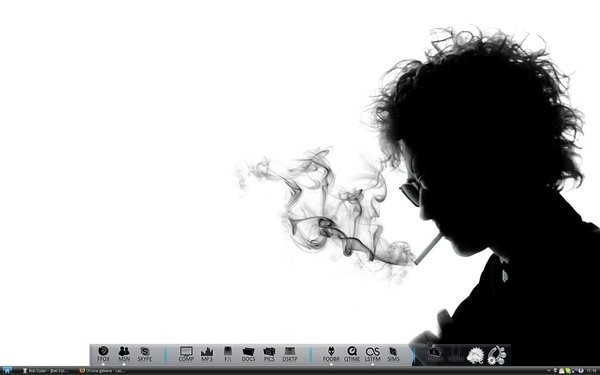Open Skype from the dock

pos(145,354)
